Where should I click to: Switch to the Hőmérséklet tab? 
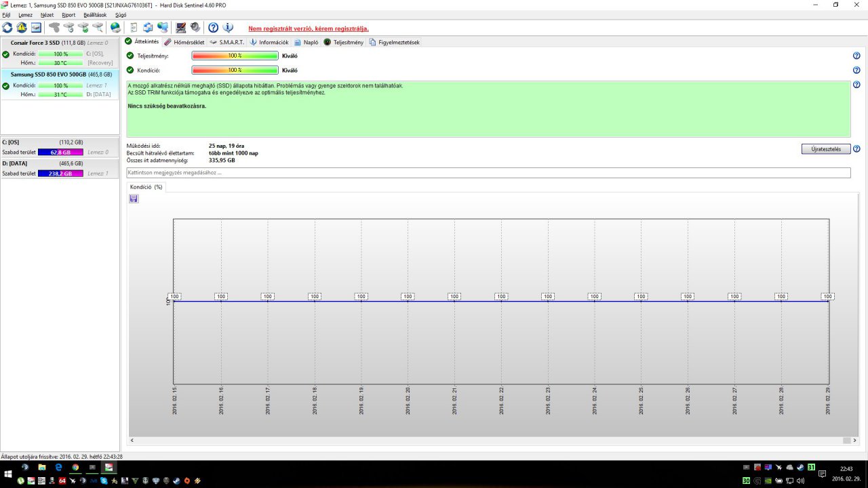[x=184, y=42]
